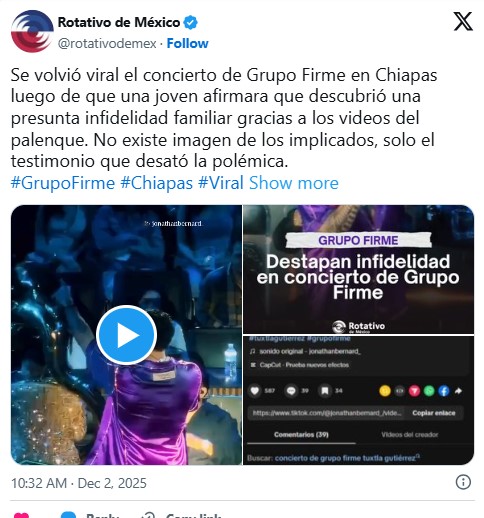Image resolution: width=484 pixels, height=518 pixels.
Task: Open the #GrupoFirme hashtag
Action: (x=63, y=183)
